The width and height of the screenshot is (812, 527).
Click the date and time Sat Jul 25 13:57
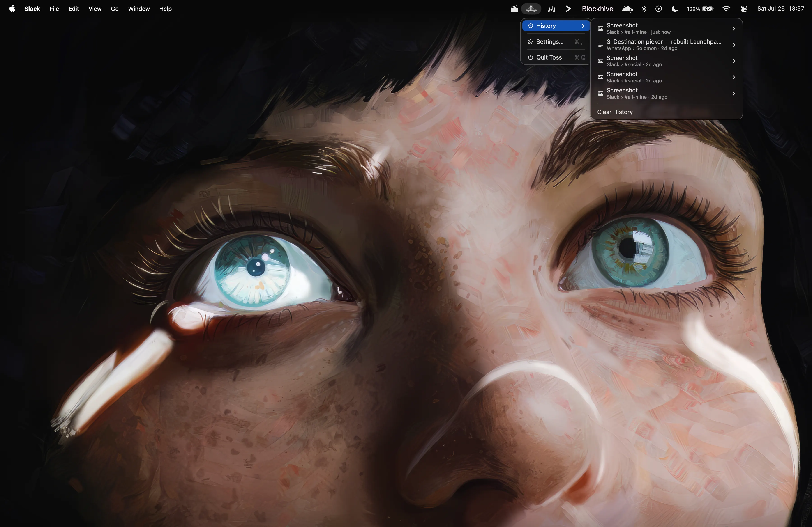click(781, 9)
